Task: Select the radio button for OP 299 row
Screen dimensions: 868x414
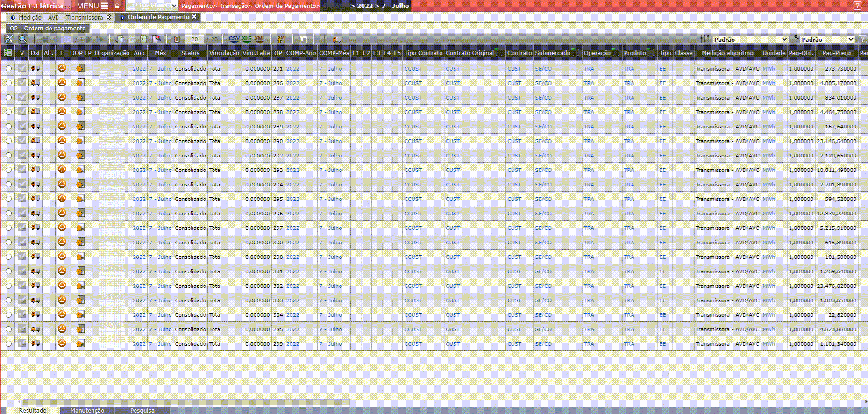Action: click(8, 344)
